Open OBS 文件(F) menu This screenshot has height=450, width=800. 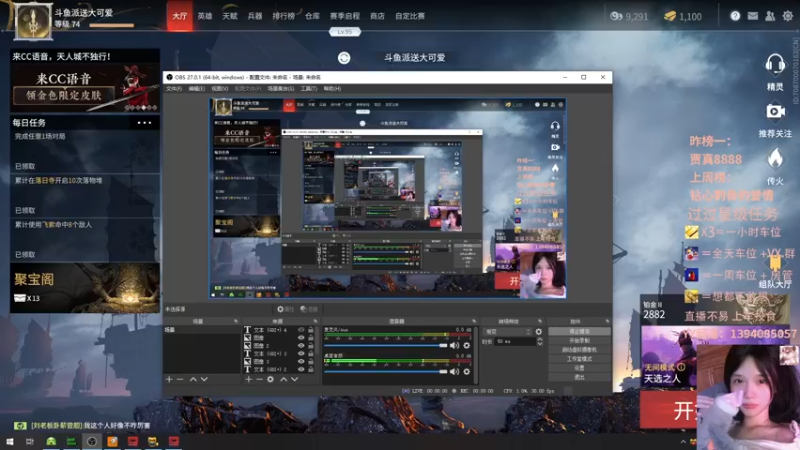coord(173,89)
